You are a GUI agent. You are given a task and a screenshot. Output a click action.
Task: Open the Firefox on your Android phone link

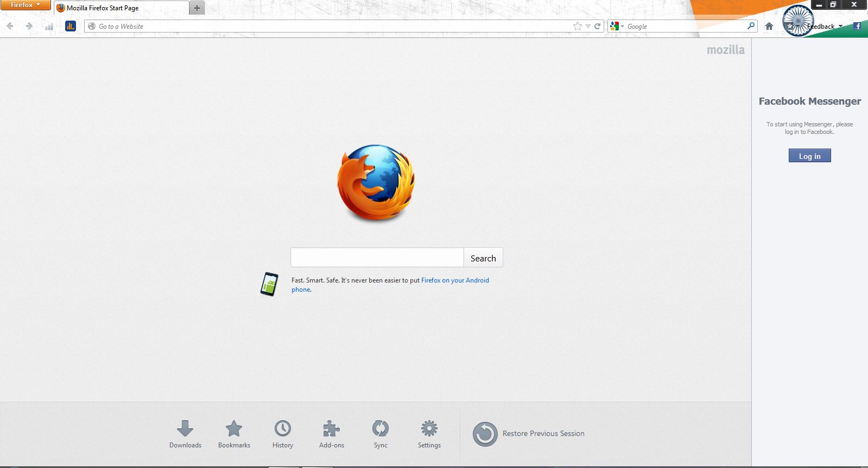point(455,280)
